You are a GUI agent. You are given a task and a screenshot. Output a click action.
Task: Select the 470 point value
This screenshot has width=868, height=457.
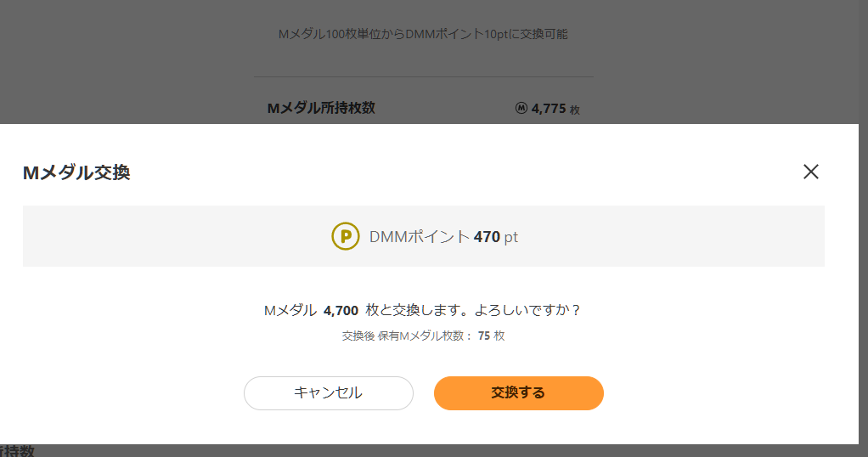[487, 237]
